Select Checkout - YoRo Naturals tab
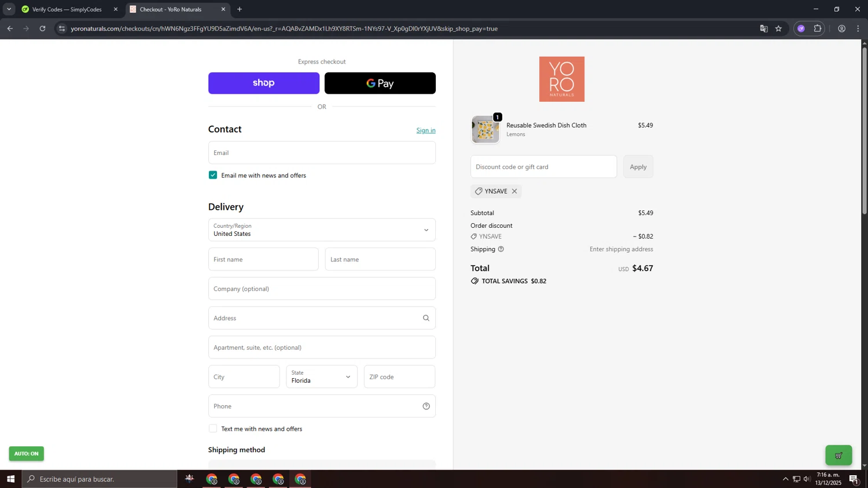 171,9
